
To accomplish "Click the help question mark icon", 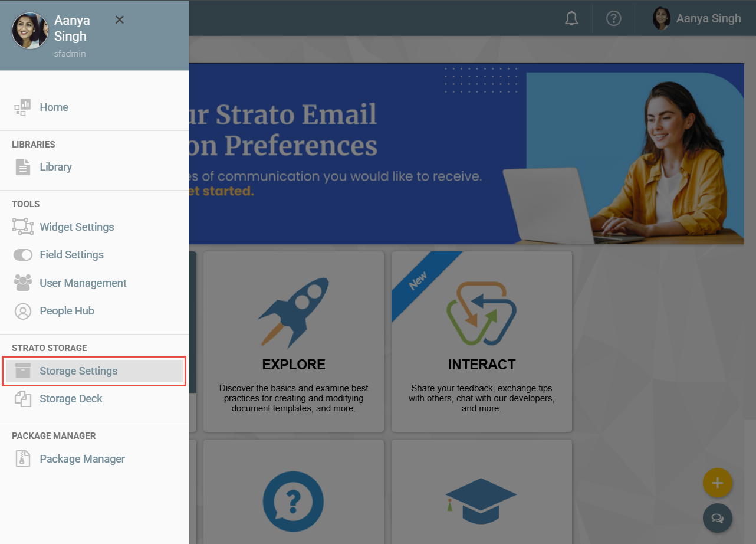I will (614, 19).
